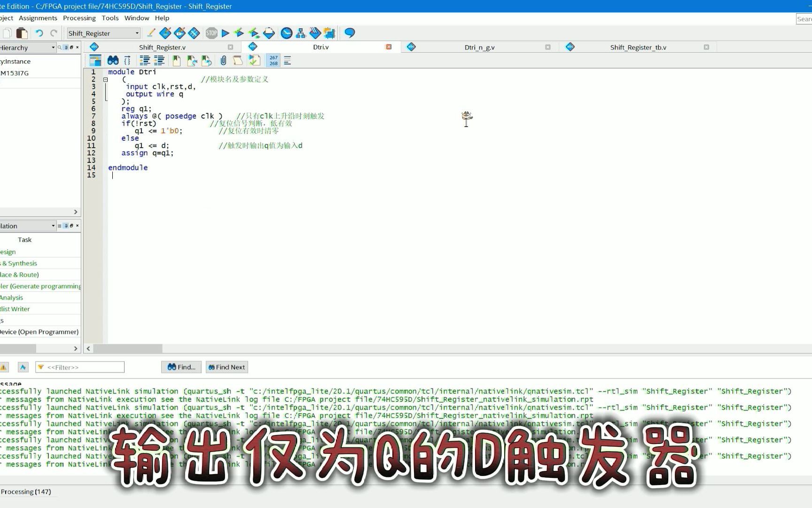Click the Redo arrow icon
812x508 pixels.
tap(54, 33)
